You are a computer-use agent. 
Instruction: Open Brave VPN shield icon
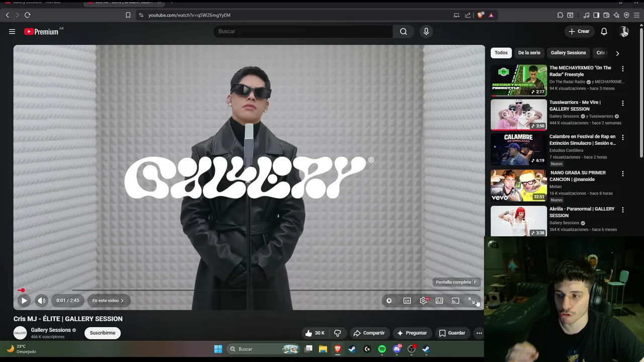[626, 15]
